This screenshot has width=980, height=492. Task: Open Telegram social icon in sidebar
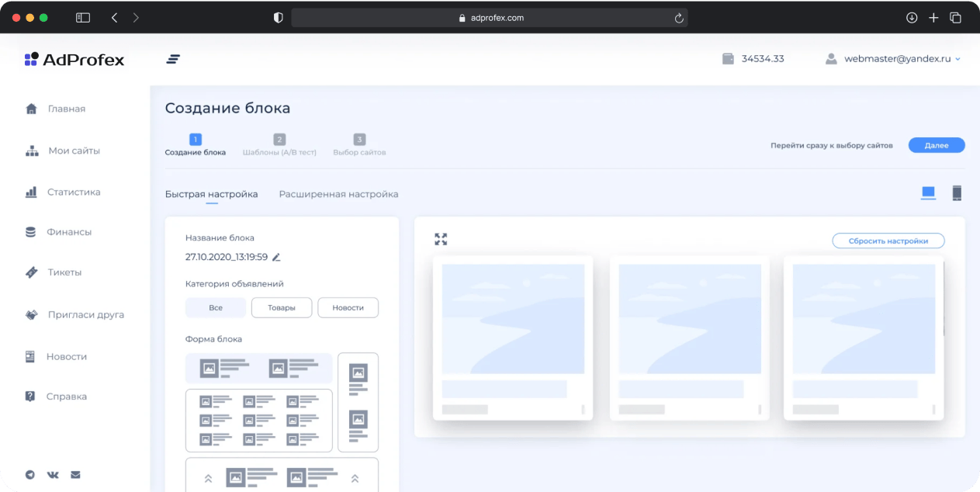pos(30,475)
